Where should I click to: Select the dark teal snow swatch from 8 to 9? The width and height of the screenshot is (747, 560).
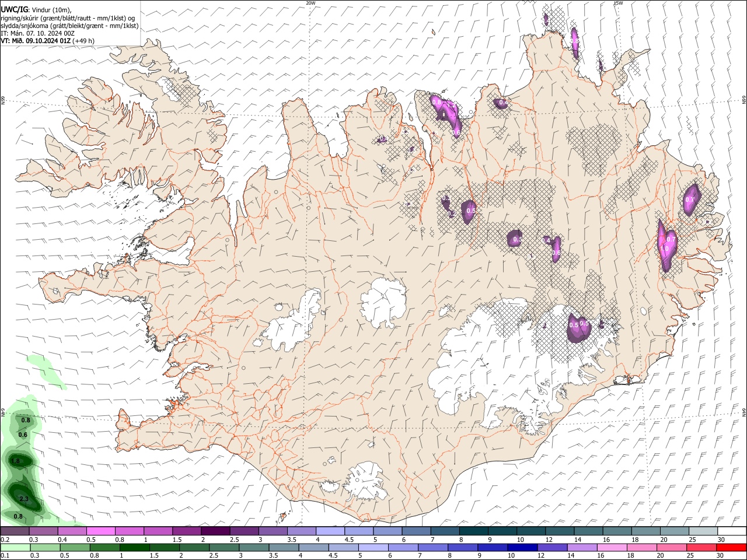(x=473, y=531)
